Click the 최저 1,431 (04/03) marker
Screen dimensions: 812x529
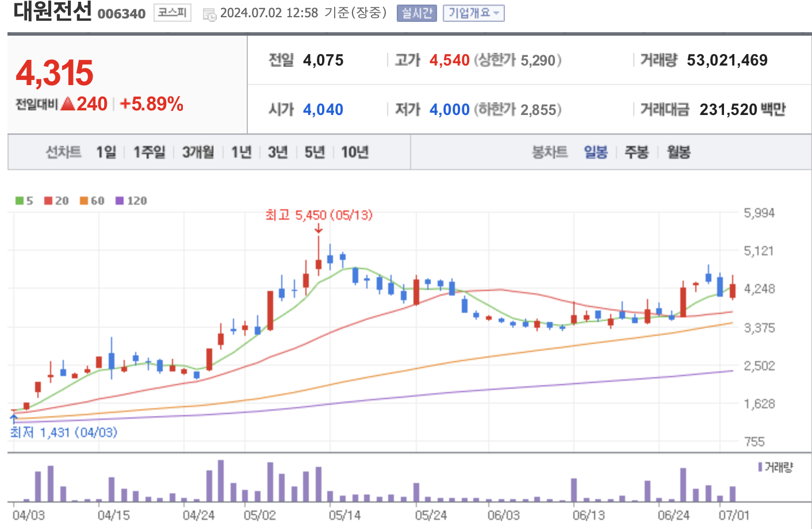[64, 432]
